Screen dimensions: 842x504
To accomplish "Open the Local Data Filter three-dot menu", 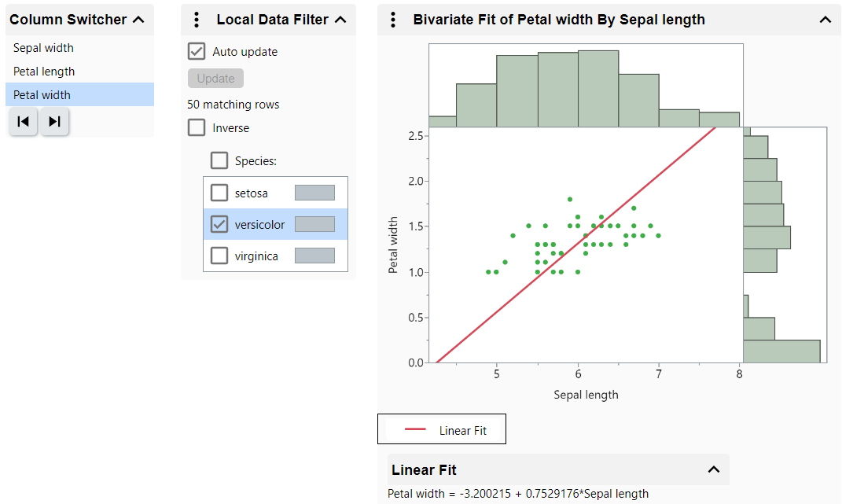I will click(197, 20).
